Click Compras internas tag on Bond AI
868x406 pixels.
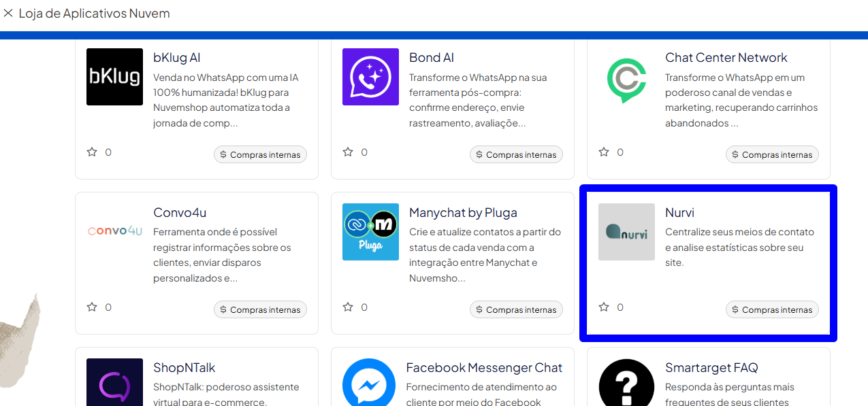(516, 155)
